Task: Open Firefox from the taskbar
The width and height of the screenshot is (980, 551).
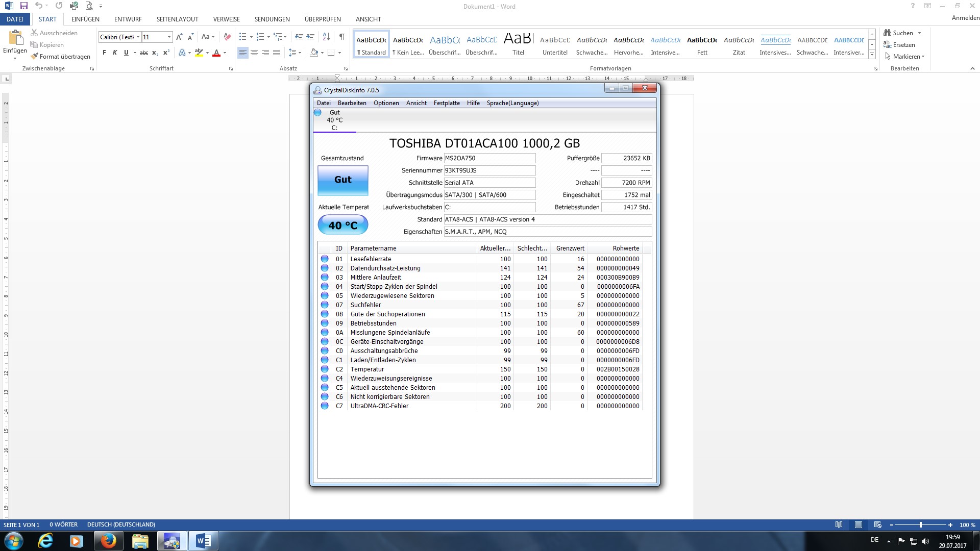Action: pyautogui.click(x=108, y=541)
